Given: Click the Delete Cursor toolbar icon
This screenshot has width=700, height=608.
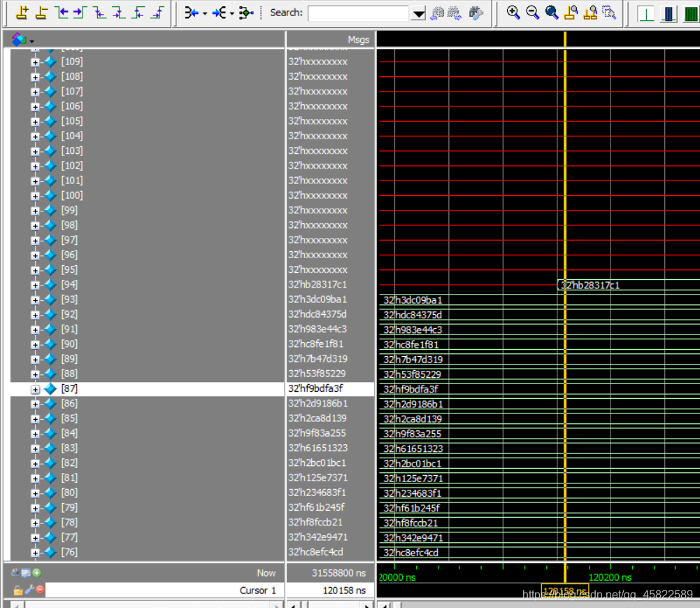Looking at the screenshot, I should tap(41, 13).
